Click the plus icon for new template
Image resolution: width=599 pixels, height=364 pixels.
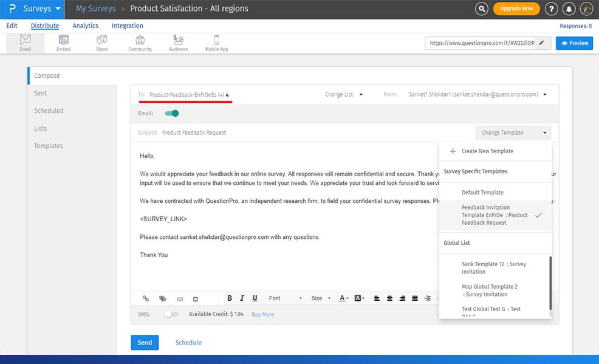453,151
